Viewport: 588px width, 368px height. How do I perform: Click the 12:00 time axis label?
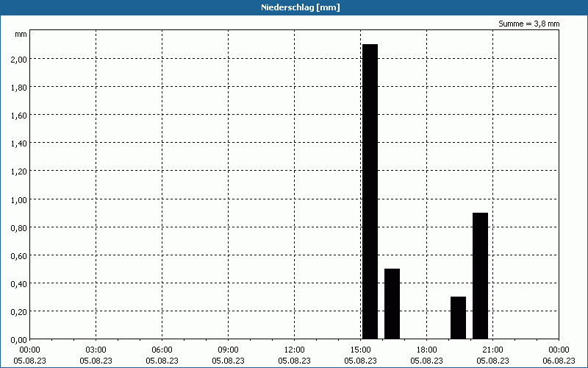click(295, 350)
